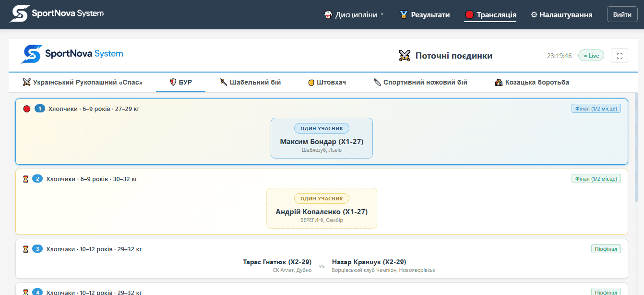Switch to Шабельний бій tab

coord(250,82)
